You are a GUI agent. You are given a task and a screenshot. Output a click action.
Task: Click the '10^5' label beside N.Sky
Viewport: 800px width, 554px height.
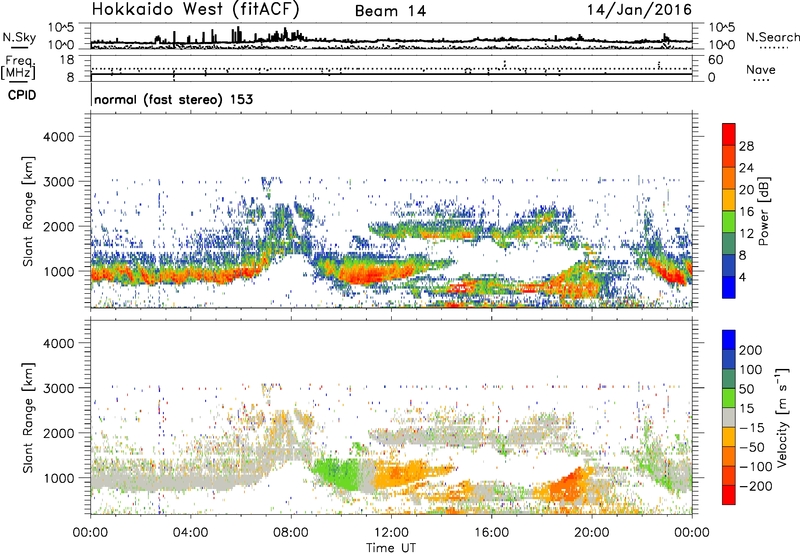coord(61,28)
